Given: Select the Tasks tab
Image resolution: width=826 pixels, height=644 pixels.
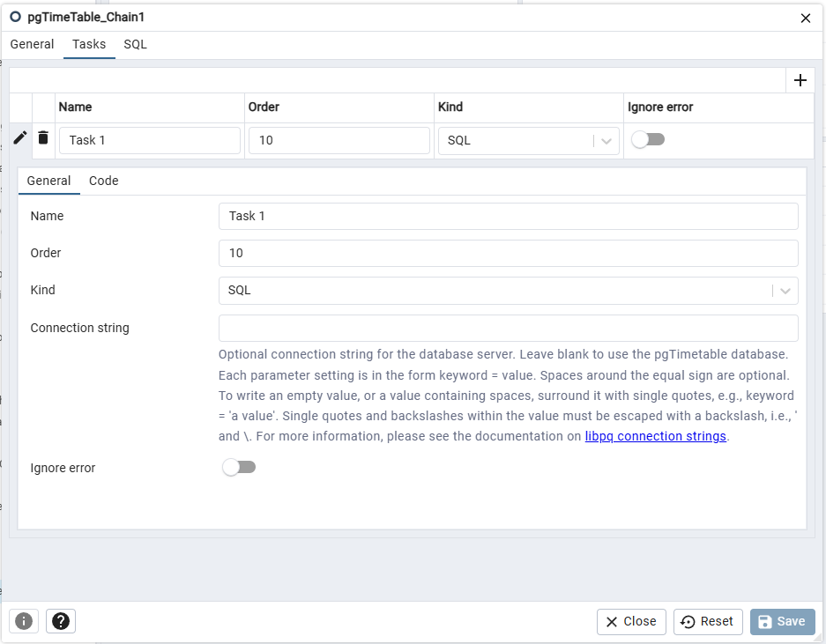Looking at the screenshot, I should coord(89,44).
